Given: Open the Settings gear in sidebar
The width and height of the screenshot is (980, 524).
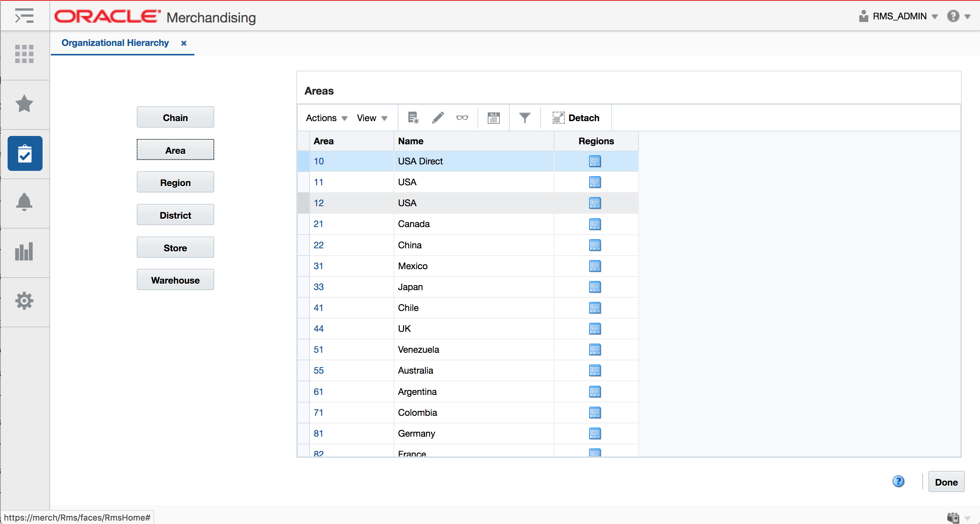Looking at the screenshot, I should pos(24,300).
